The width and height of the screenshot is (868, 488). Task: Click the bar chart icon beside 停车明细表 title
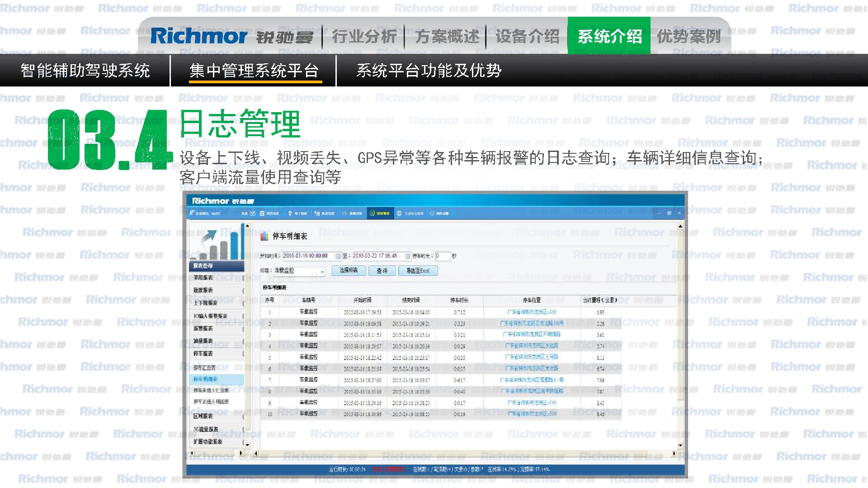(264, 236)
